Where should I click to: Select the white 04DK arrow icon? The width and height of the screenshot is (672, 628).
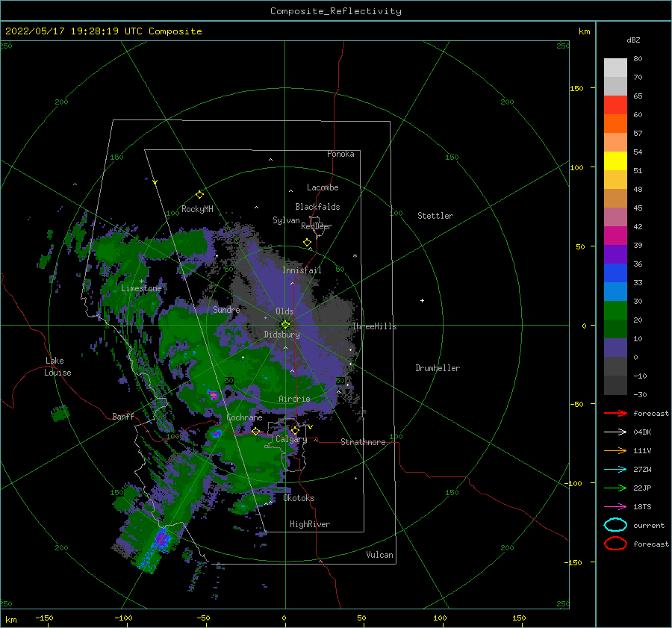[615, 432]
